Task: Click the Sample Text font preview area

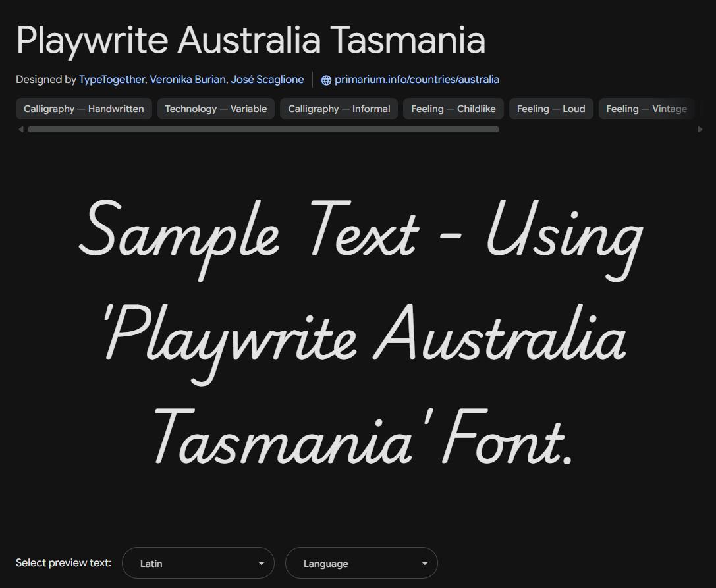Action: 361,333
